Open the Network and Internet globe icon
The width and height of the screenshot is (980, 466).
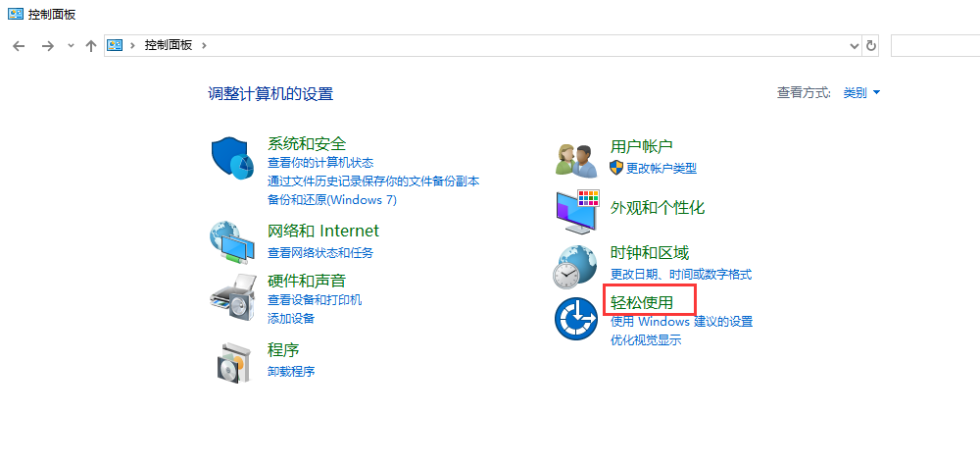point(233,241)
